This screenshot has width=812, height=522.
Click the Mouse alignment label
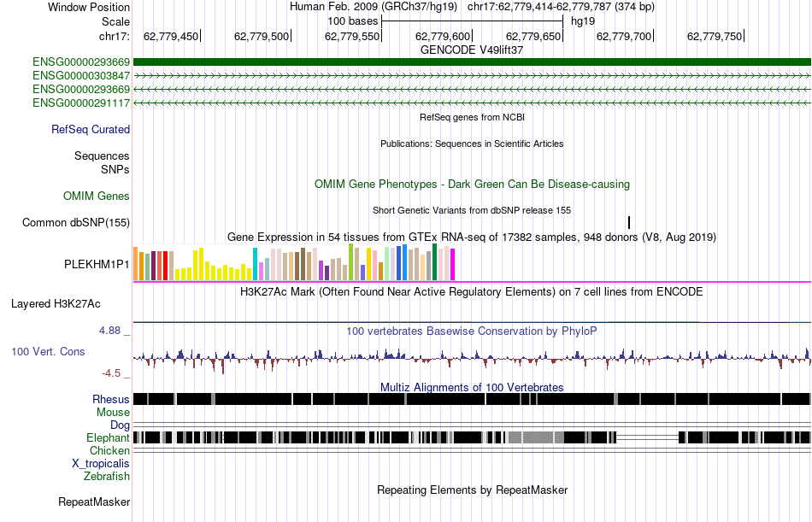point(113,412)
